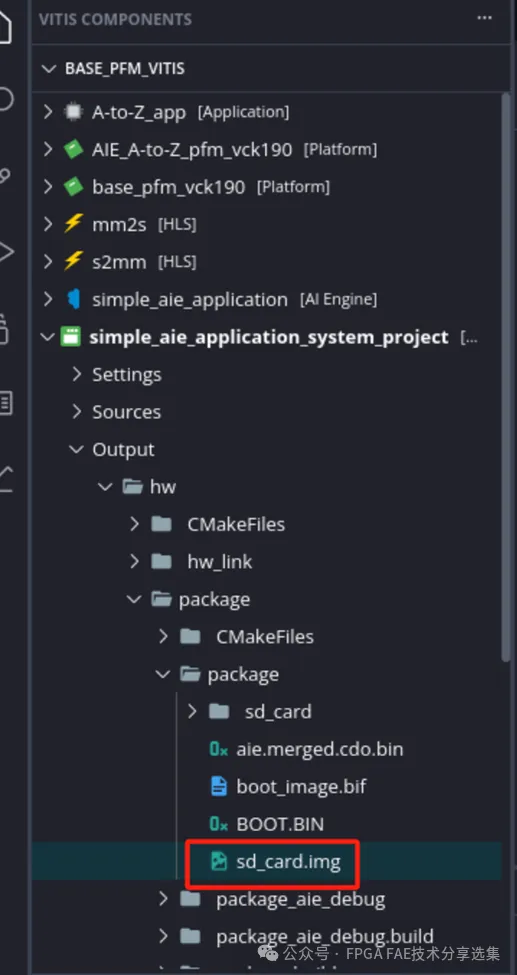Click the boot_image.bif document icon
Viewport: 517px width, 975px height.
[x=218, y=787]
